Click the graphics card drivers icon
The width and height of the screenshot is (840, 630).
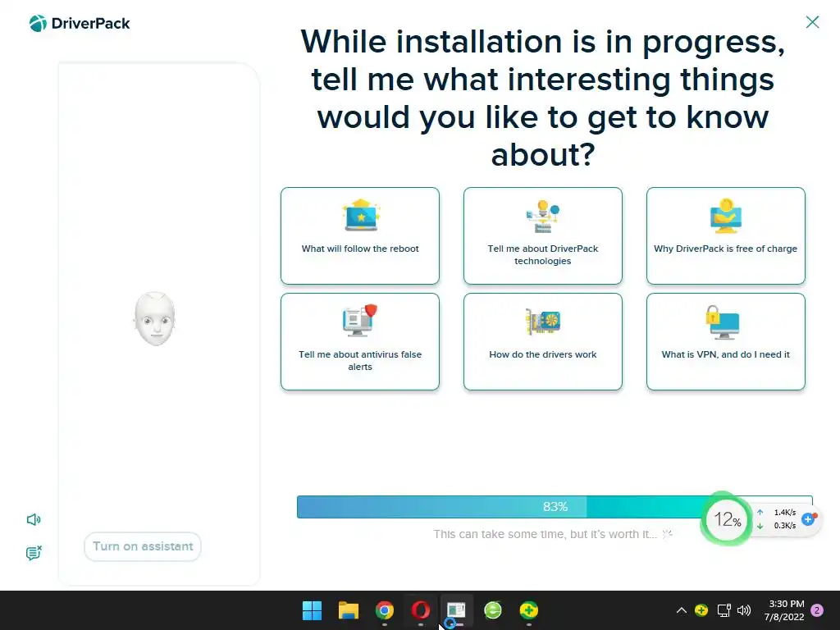click(x=543, y=322)
